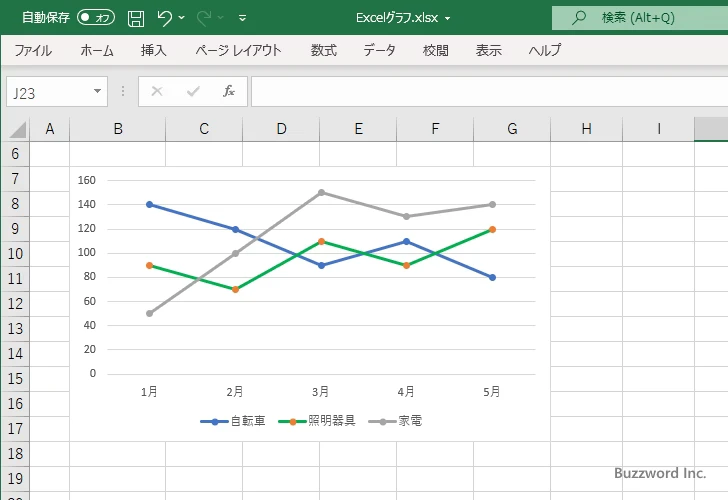Click the gray 家電 point at 1月
This screenshot has height=500, width=728.
[150, 314]
